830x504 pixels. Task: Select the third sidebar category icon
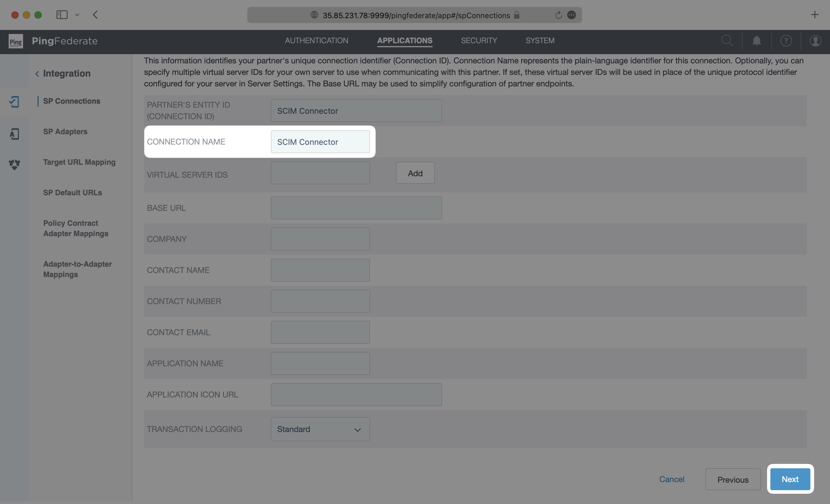coord(14,165)
